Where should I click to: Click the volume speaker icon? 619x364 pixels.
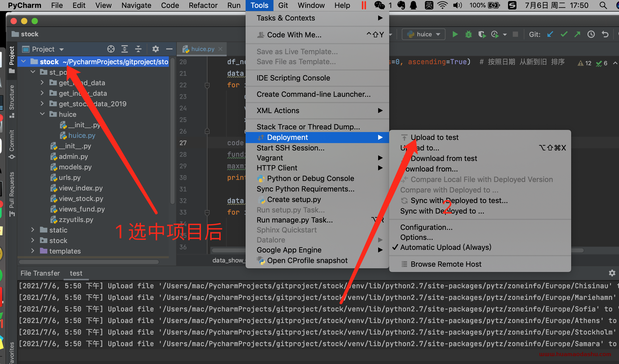[458, 5]
